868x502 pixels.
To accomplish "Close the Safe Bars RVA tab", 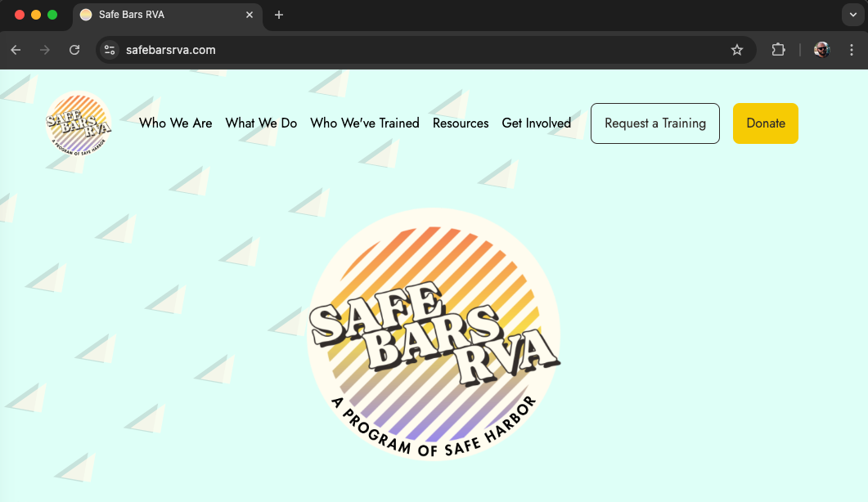I will click(x=250, y=15).
